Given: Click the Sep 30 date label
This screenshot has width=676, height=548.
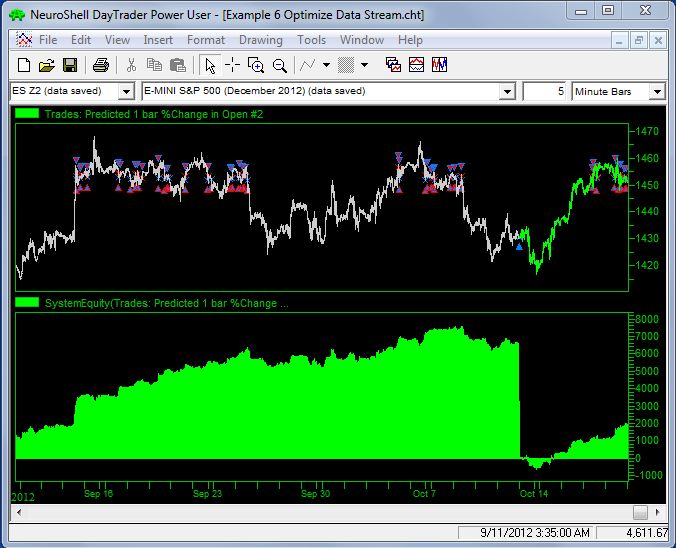Looking at the screenshot, I should pyautogui.click(x=315, y=494).
